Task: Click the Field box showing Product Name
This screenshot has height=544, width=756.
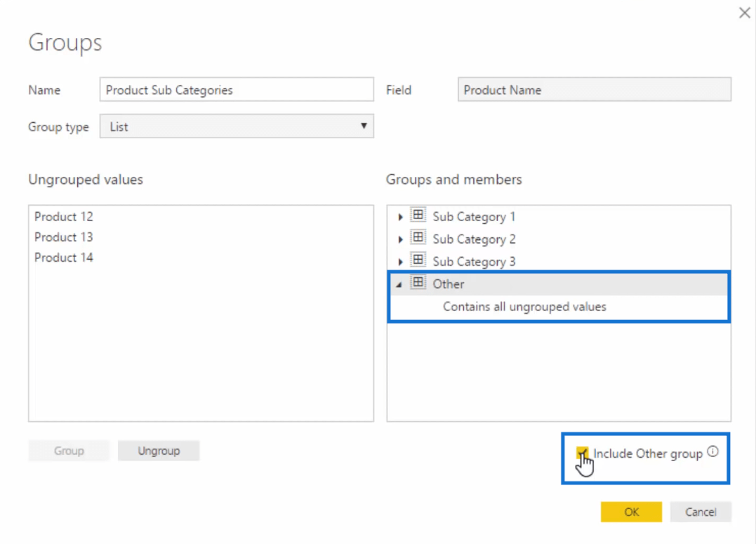Action: pos(595,90)
